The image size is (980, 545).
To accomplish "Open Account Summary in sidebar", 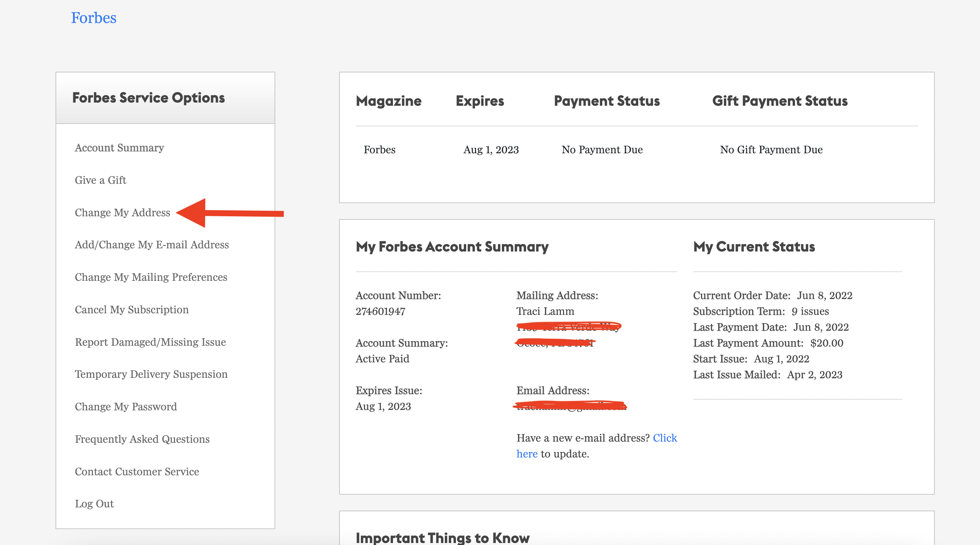I will pos(119,148).
